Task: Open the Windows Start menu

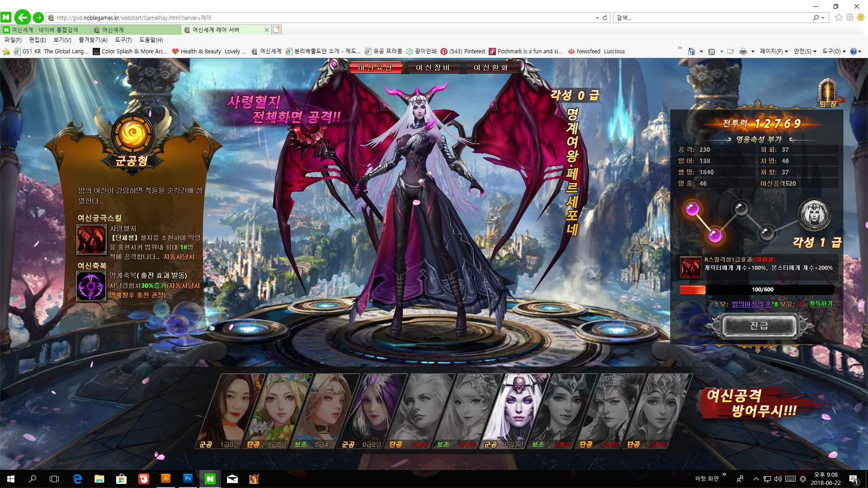Action: [11, 479]
